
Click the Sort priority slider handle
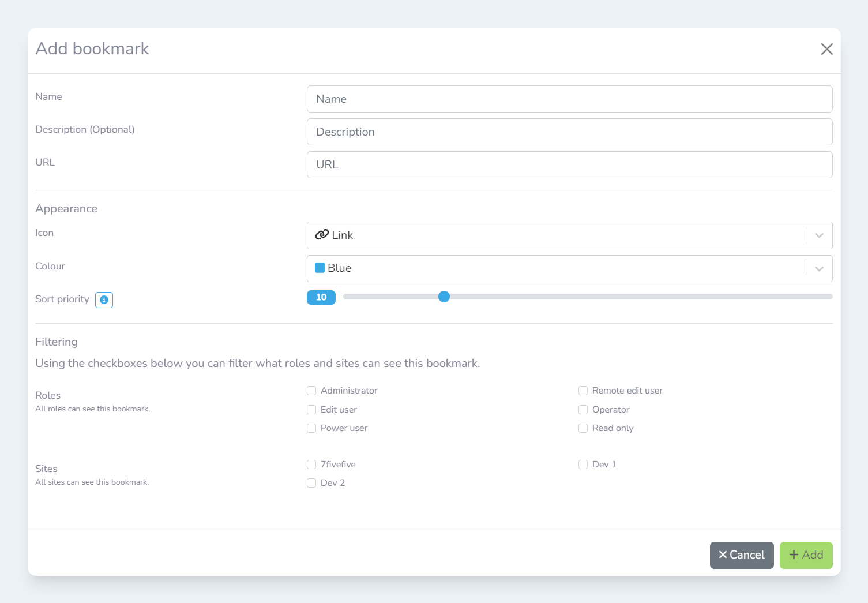click(444, 297)
